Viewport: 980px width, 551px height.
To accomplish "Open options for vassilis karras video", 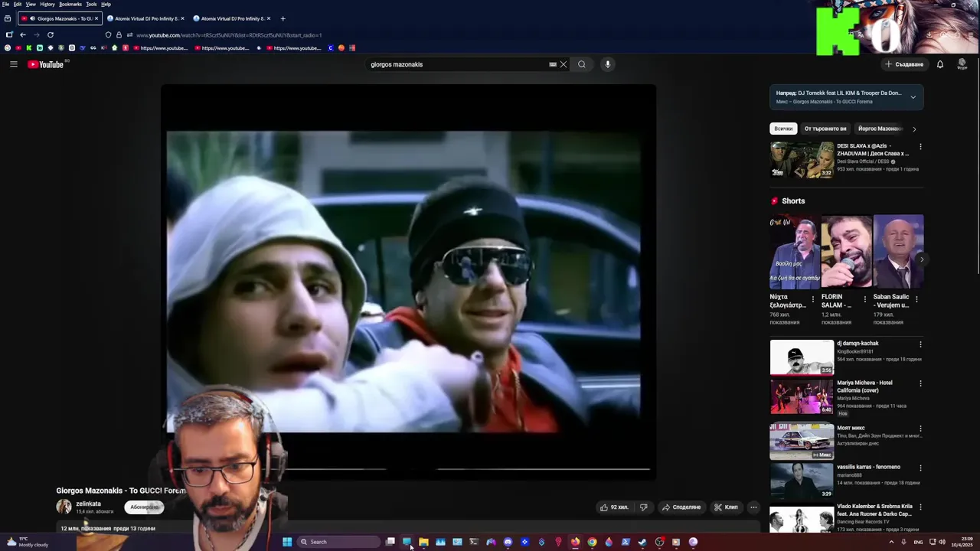I will tap(920, 468).
